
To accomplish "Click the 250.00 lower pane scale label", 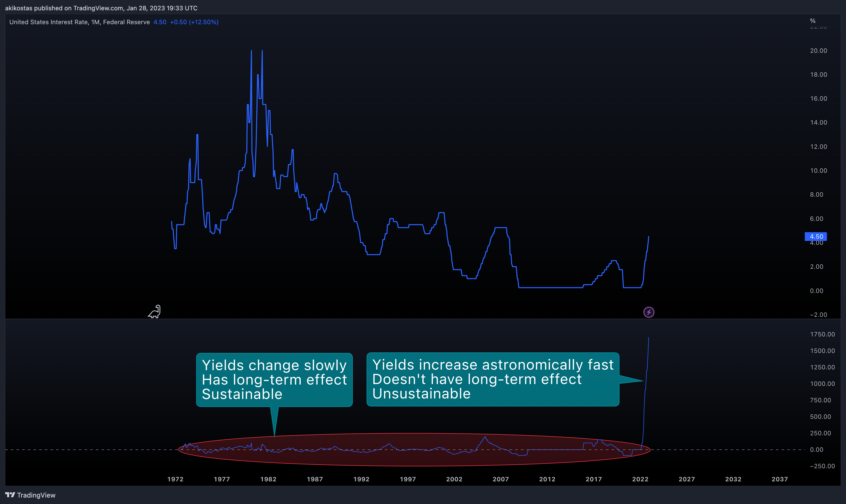I will pyautogui.click(x=820, y=433).
